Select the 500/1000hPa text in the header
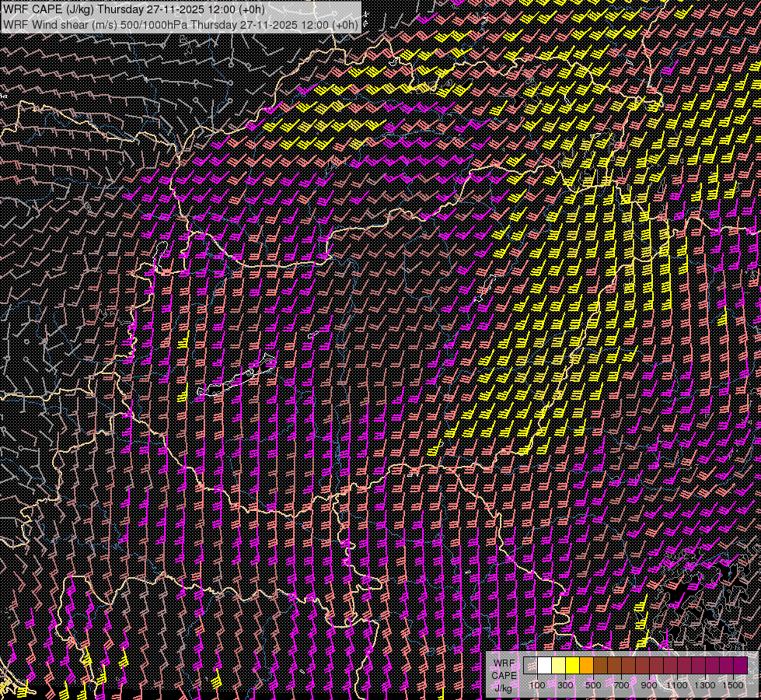 click(x=154, y=25)
